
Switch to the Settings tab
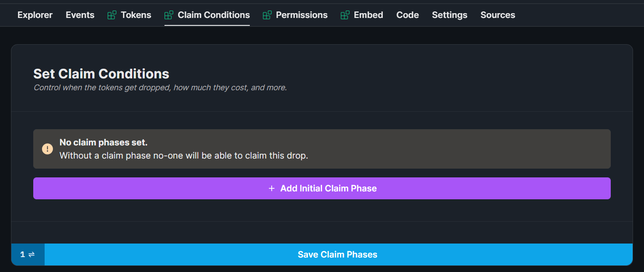(x=449, y=14)
